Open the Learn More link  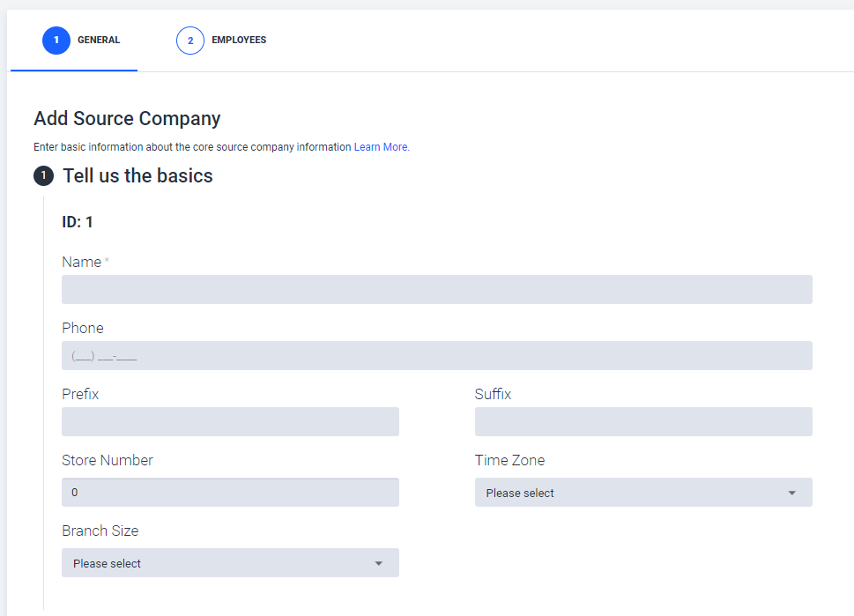[382, 147]
